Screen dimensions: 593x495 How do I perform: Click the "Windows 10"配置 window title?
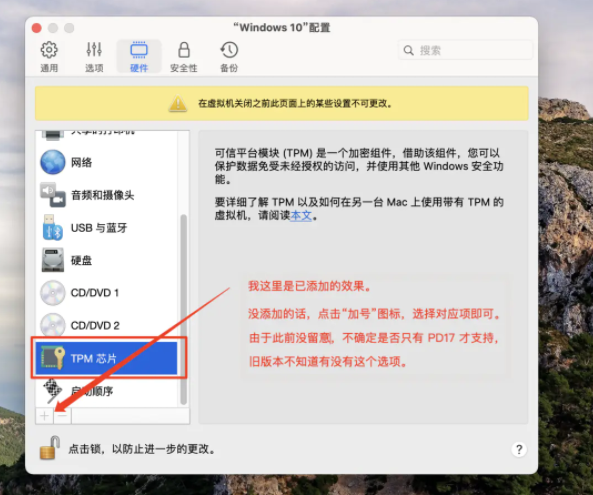click(x=281, y=28)
